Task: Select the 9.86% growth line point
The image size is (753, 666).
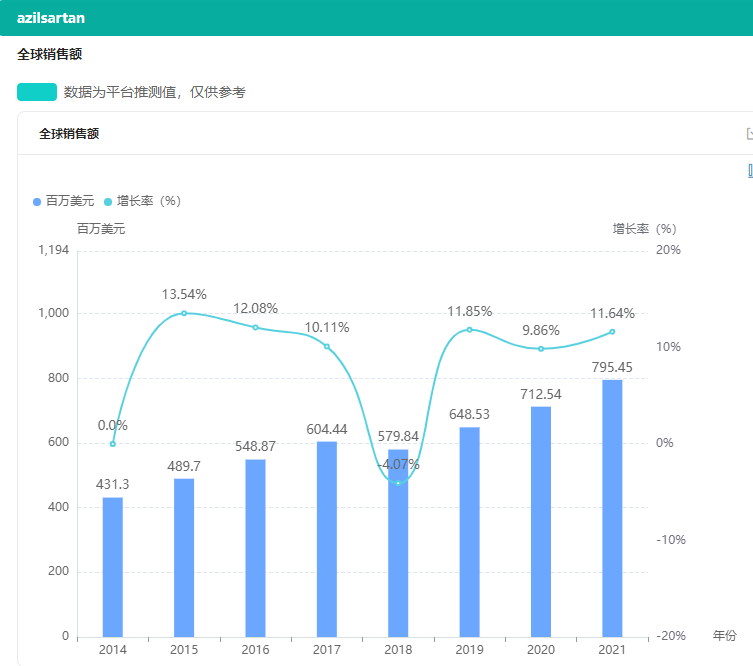Action: [541, 349]
